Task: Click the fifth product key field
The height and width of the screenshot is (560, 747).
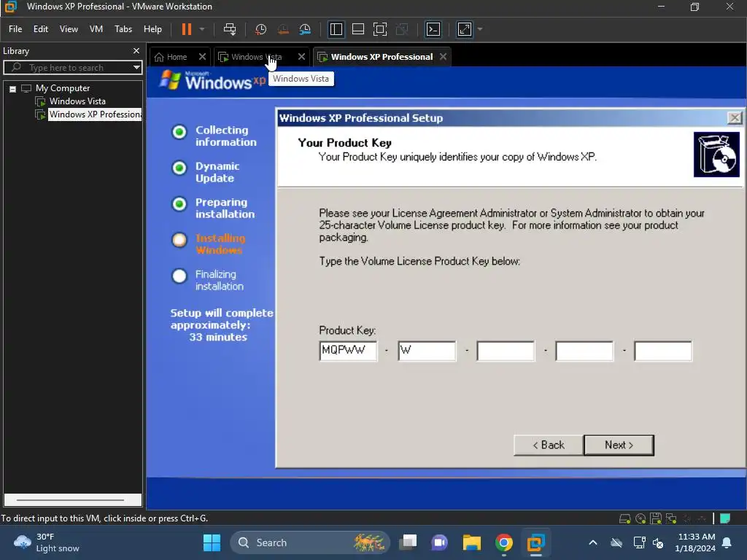Action: 663,351
